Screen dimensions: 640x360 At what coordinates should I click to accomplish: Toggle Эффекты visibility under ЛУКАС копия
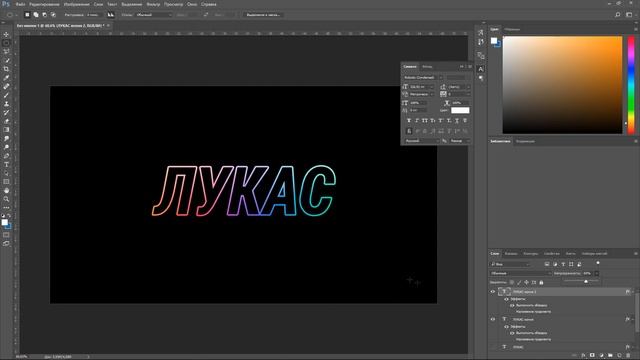(506, 327)
